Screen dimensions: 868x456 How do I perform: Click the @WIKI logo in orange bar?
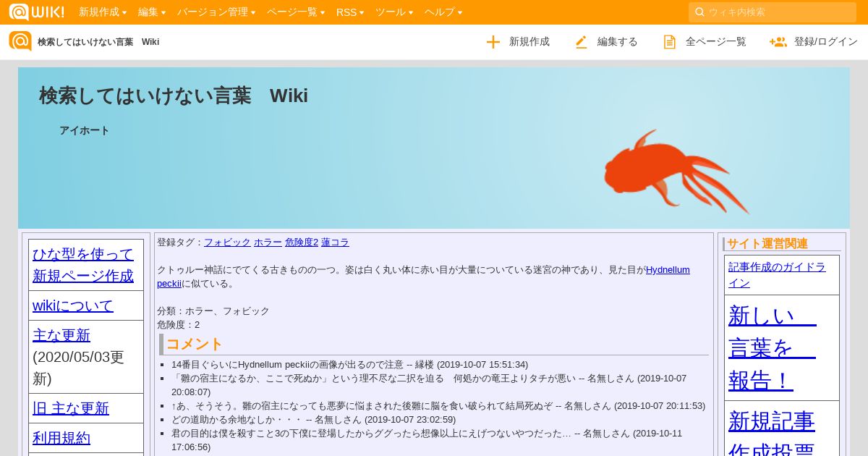coord(36,12)
